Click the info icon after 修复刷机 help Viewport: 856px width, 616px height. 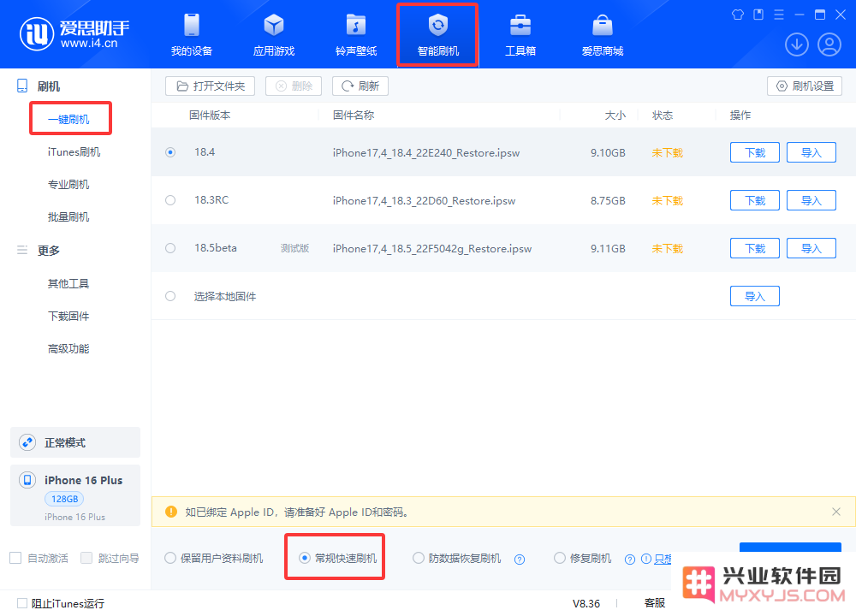(x=646, y=559)
